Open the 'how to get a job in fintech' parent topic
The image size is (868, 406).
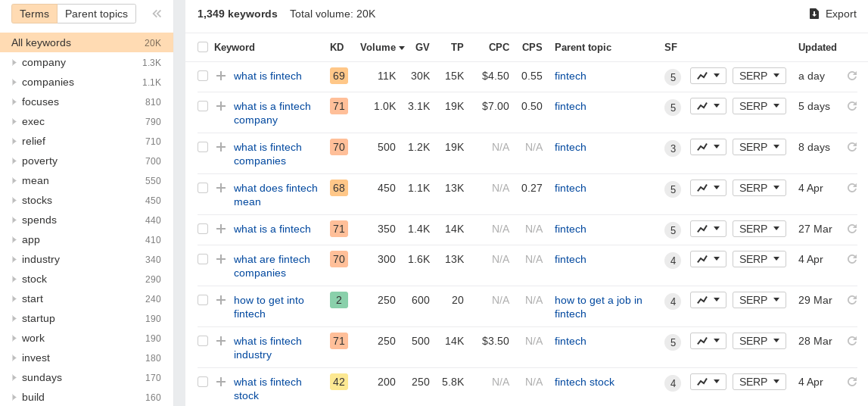(599, 307)
